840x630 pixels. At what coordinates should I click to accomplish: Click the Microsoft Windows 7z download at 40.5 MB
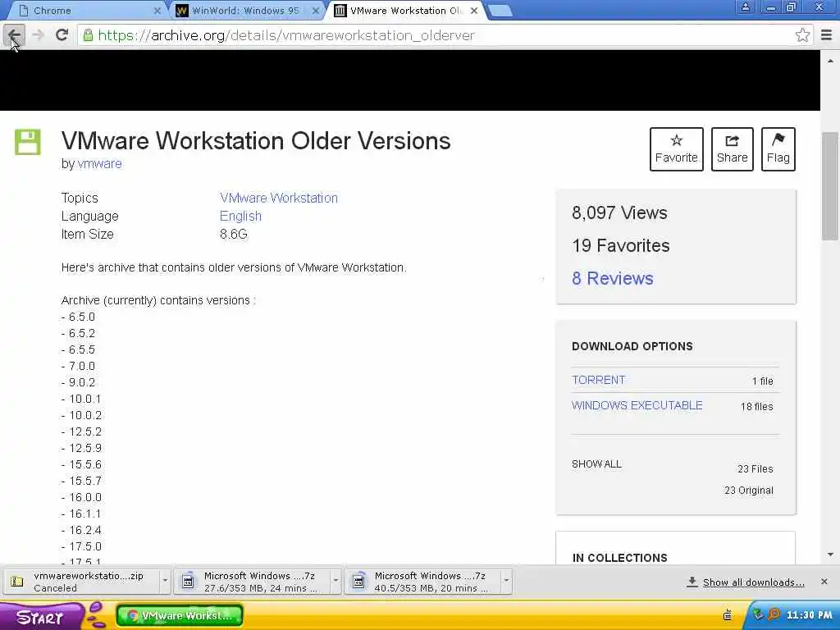click(423, 582)
